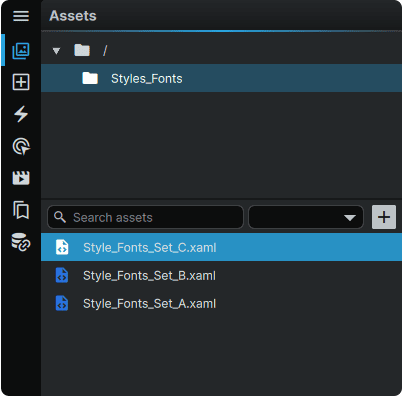Viewport: 403px width, 397px height.
Task: Select the Assets panel icon in sidebar
Action: coord(21,51)
